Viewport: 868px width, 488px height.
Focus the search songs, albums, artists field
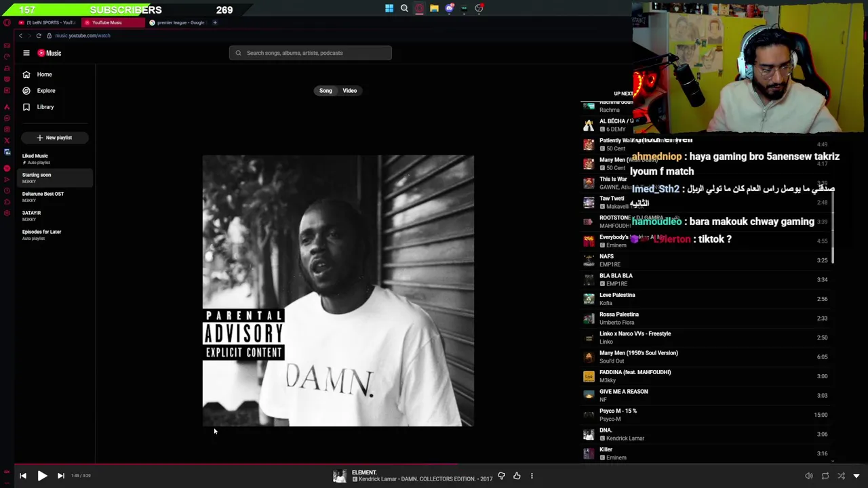(x=311, y=53)
